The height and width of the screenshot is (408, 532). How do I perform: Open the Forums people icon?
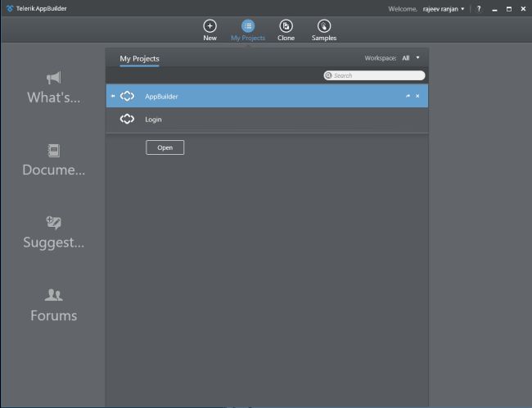53,295
